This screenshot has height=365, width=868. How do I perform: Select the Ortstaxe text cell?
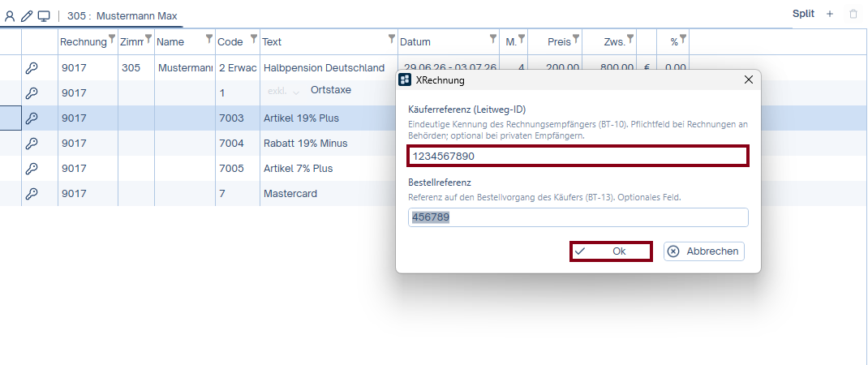(x=331, y=90)
